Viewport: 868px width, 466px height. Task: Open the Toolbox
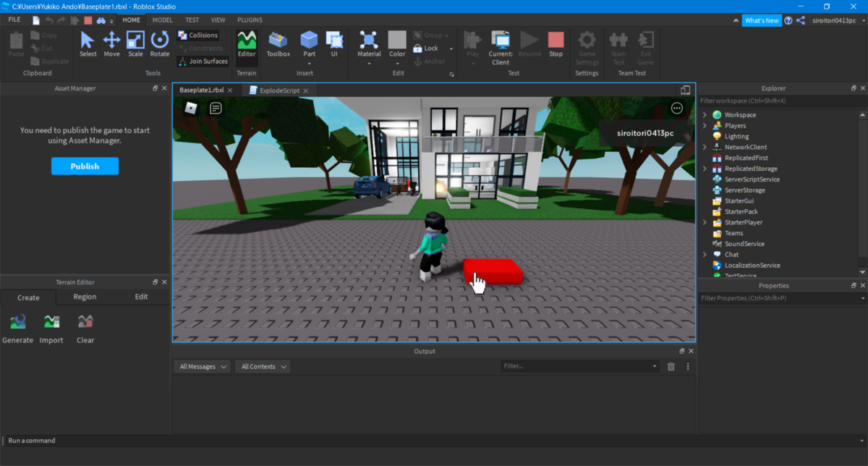278,43
